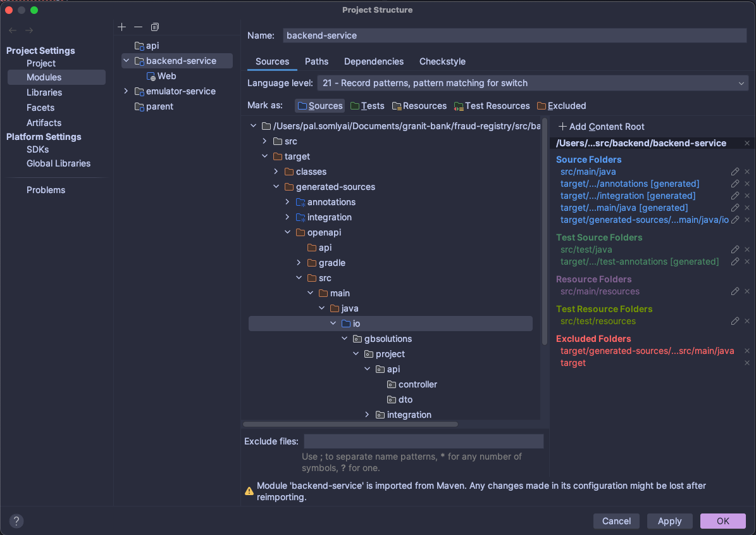This screenshot has height=535, width=756.
Task: Open the help question mark button
Action: coord(17,521)
